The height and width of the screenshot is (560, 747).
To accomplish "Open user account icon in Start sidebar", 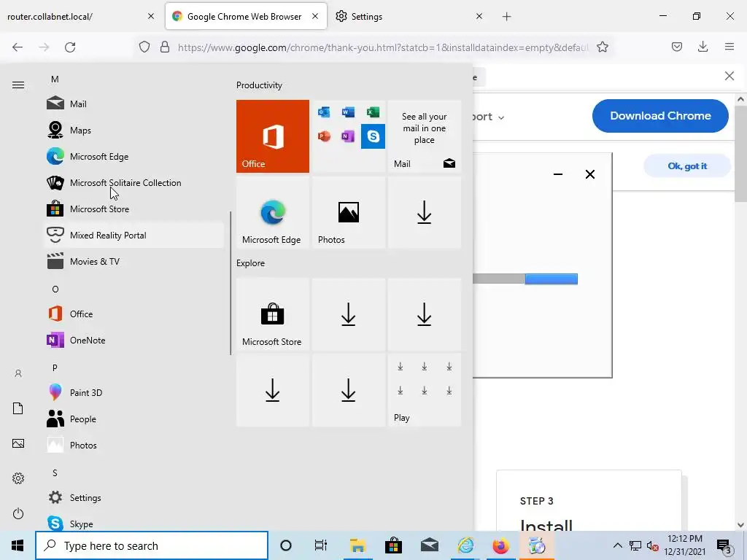I will coord(18,373).
